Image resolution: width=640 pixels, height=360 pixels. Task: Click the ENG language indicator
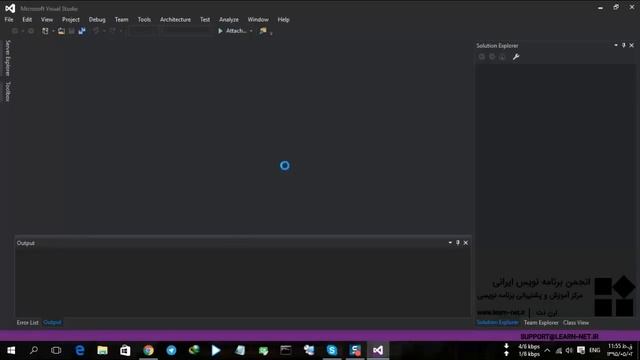595,350
